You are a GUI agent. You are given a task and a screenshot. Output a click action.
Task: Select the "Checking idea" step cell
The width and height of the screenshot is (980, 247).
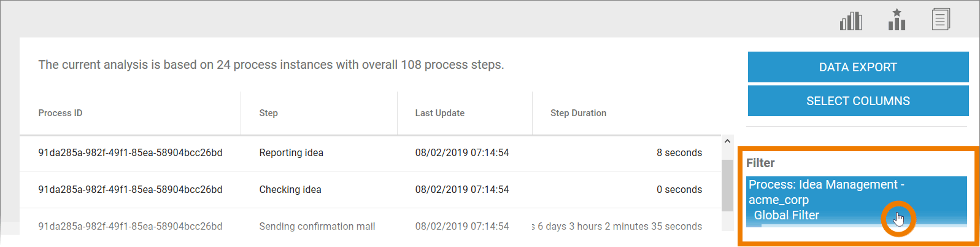tap(290, 190)
